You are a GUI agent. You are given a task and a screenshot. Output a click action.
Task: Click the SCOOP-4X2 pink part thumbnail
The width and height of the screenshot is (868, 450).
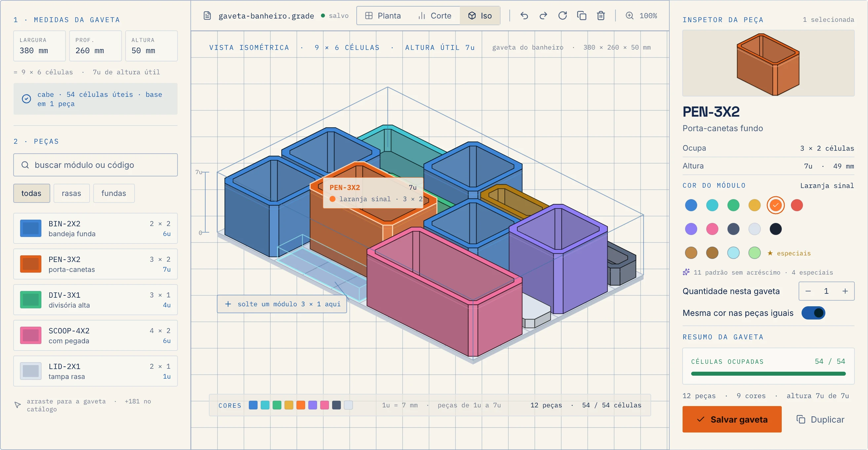31,335
